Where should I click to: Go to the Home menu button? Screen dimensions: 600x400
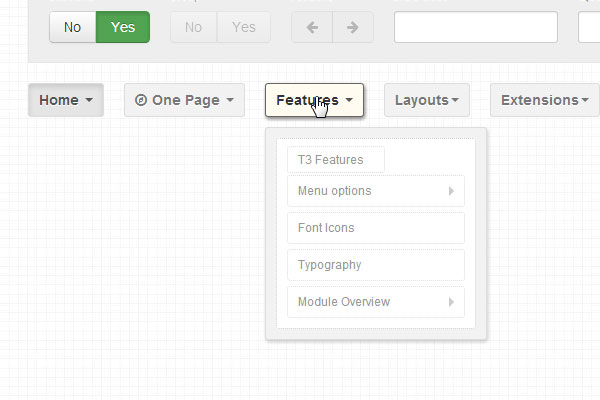point(66,100)
